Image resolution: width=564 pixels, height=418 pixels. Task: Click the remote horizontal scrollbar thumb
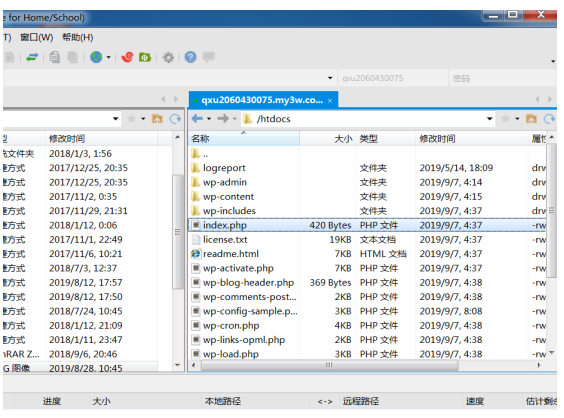(x=329, y=365)
